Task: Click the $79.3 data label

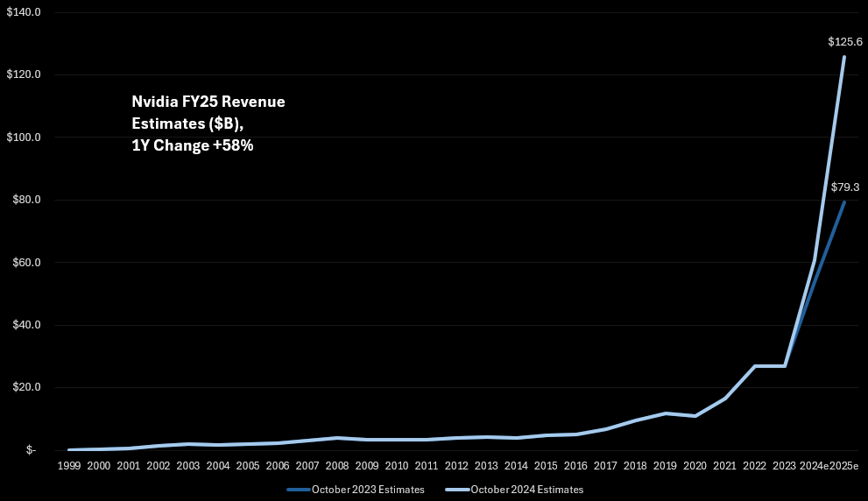Action: click(844, 187)
